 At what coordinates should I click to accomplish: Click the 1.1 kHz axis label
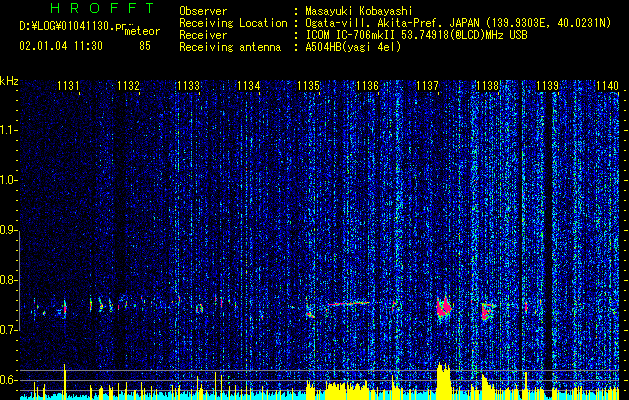tap(9, 130)
